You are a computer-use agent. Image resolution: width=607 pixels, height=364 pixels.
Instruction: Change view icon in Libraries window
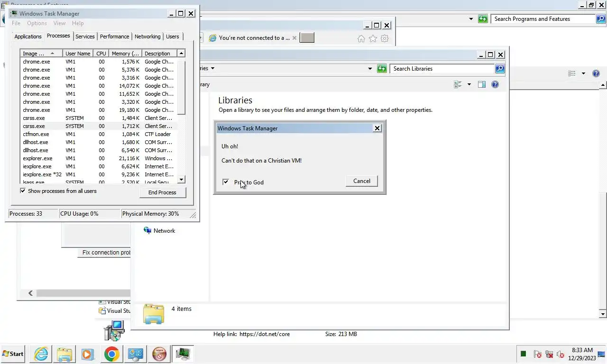(x=458, y=84)
